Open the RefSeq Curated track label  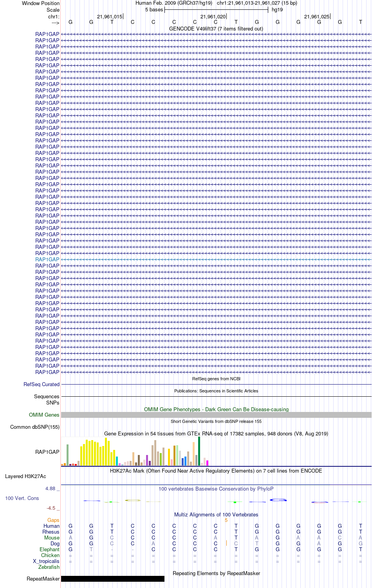[42, 385]
